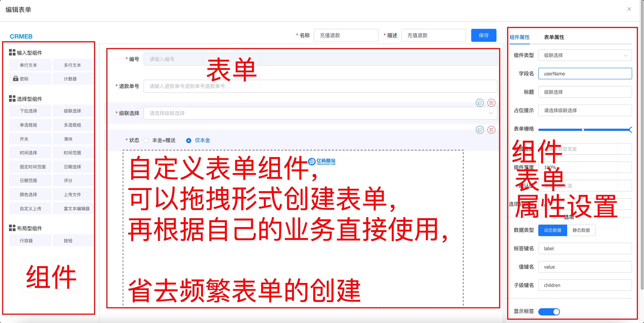Click the 保存 button
The image size is (644, 323).
(483, 35)
